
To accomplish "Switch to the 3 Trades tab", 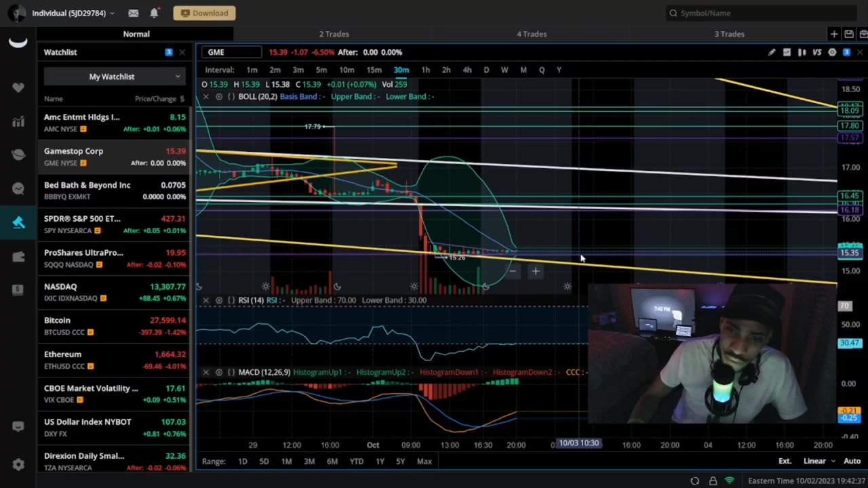I will pos(729,34).
